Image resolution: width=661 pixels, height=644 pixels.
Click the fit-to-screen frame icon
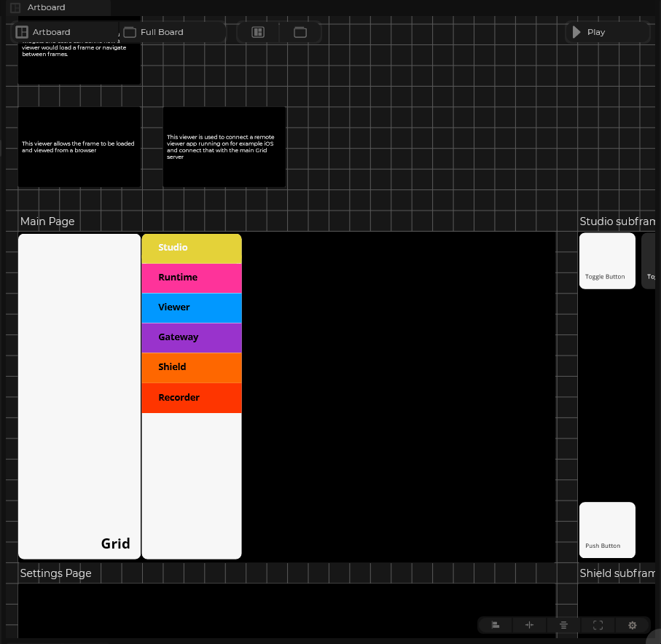598,625
